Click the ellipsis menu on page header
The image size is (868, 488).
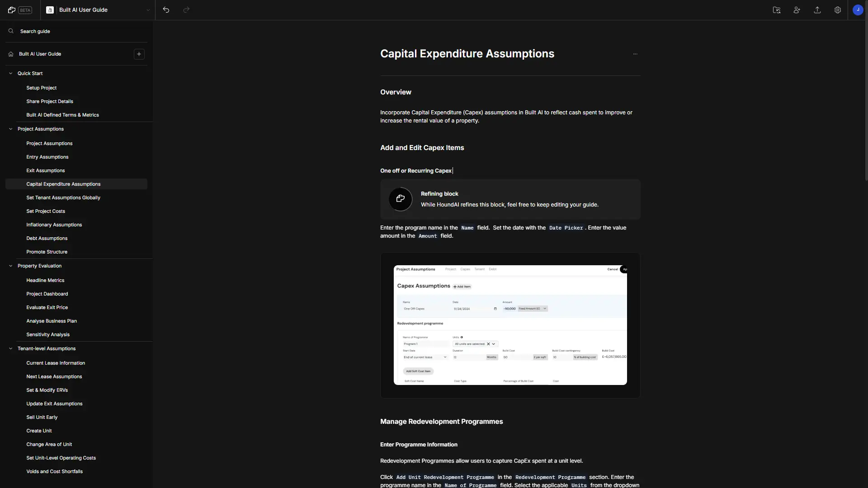[635, 54]
